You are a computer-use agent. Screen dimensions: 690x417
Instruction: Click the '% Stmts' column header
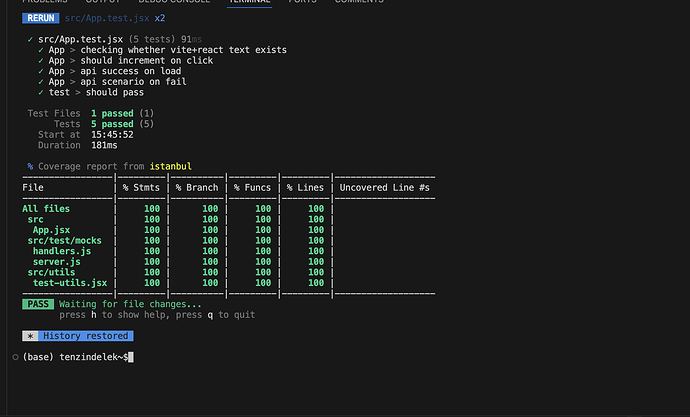(141, 187)
